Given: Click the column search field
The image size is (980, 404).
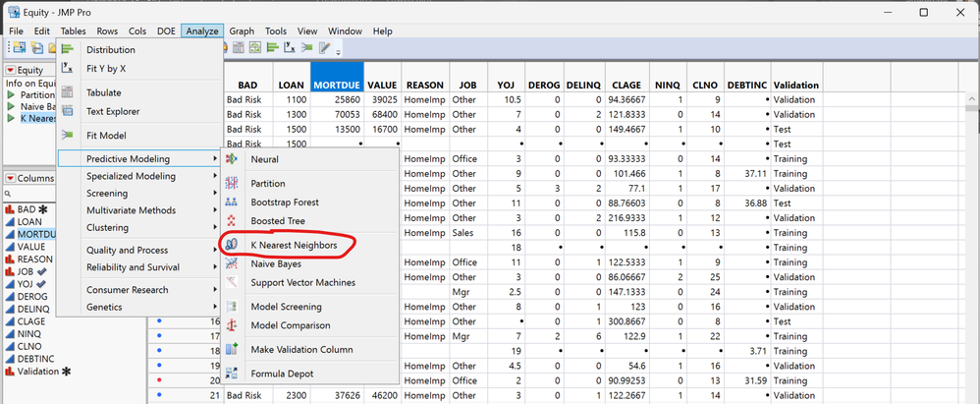Looking at the screenshot, I should coord(29,194).
